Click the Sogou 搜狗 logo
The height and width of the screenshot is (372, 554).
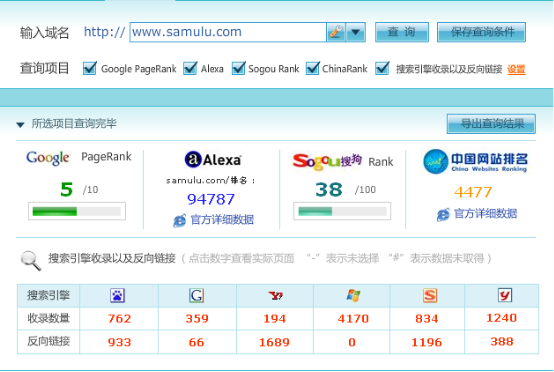point(327,161)
